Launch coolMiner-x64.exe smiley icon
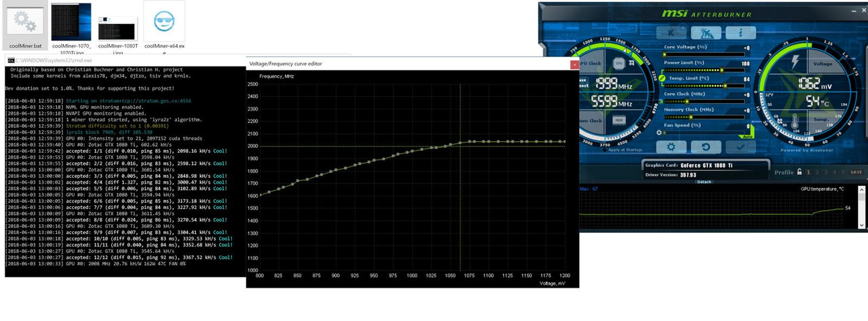868x321 pixels. [x=164, y=22]
